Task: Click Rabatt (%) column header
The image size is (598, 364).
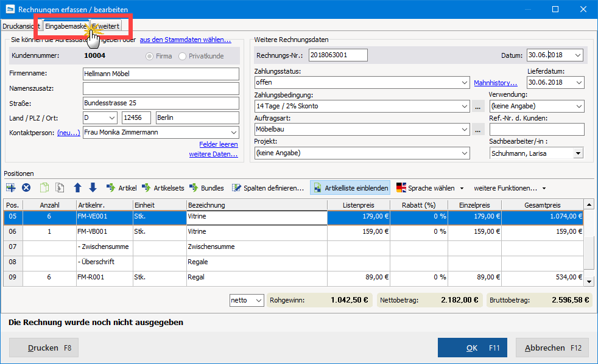Action: point(419,205)
